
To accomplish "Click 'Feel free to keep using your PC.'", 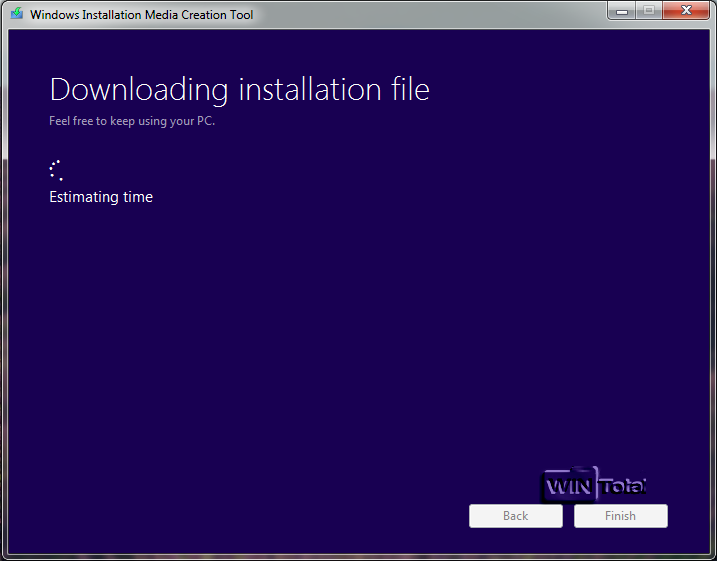I will coord(132,121).
